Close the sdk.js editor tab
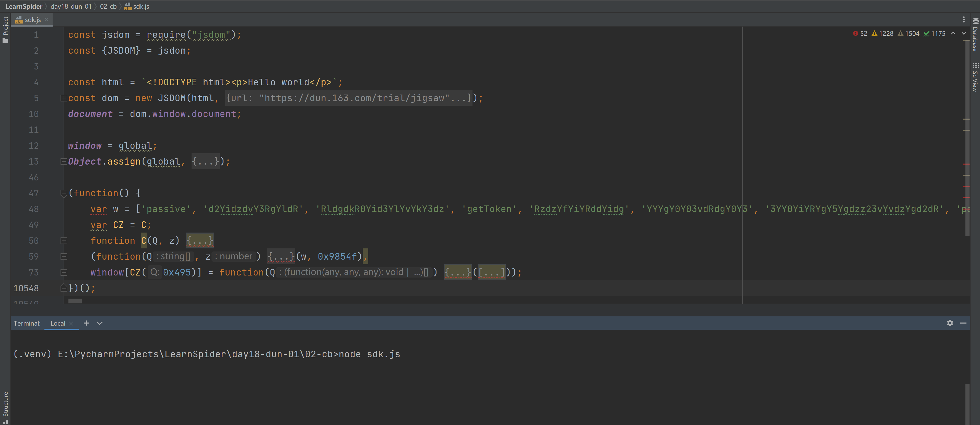Screen dimensions: 980x425 point(46,19)
